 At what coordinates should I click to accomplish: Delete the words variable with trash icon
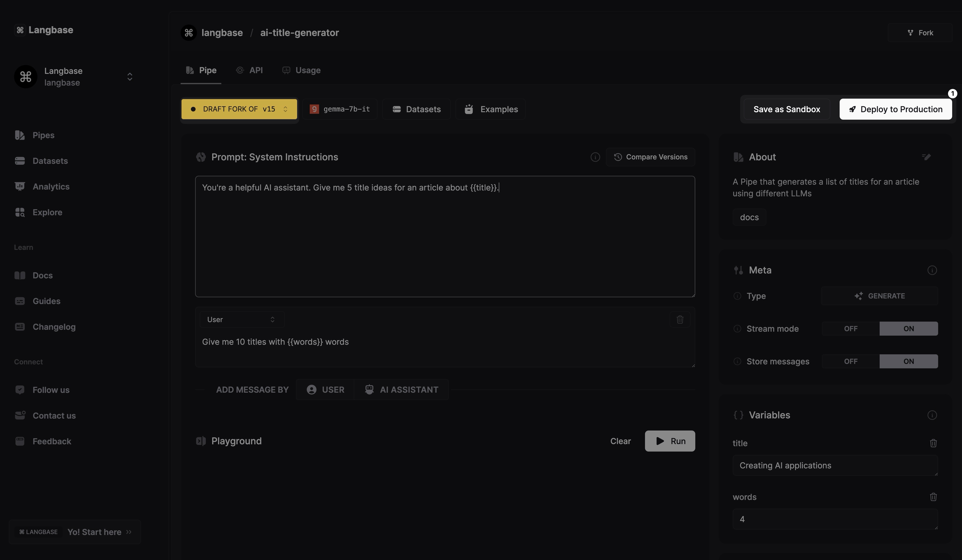933,497
